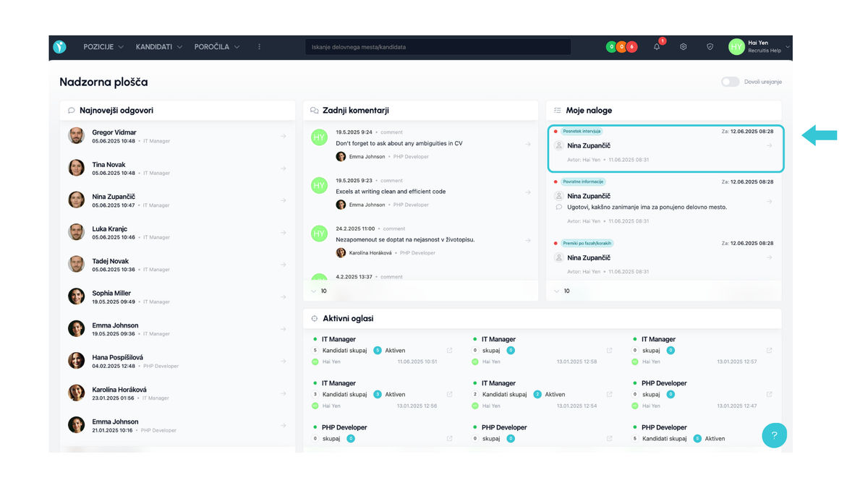Expand the tasks page-size dropdown showing 10
This screenshot has width=868, height=488.
pyautogui.click(x=561, y=291)
